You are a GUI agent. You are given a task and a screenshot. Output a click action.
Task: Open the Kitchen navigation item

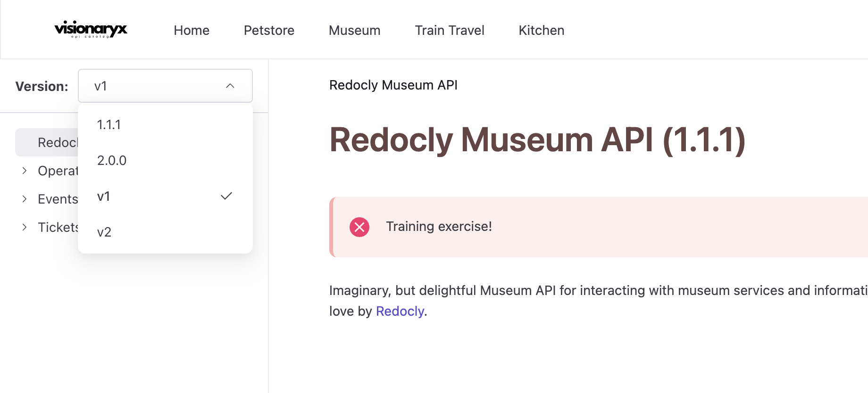coord(541,30)
